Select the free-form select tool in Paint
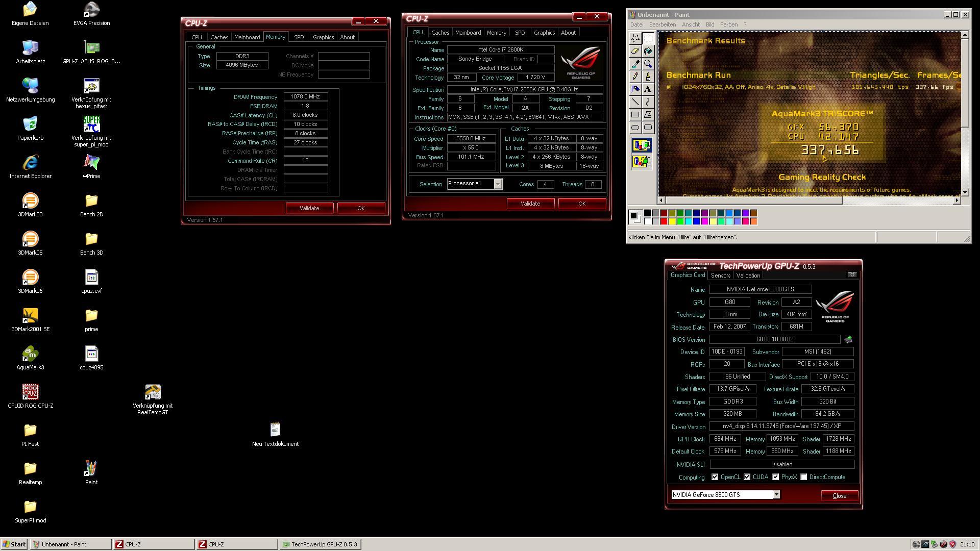 pyautogui.click(x=635, y=38)
